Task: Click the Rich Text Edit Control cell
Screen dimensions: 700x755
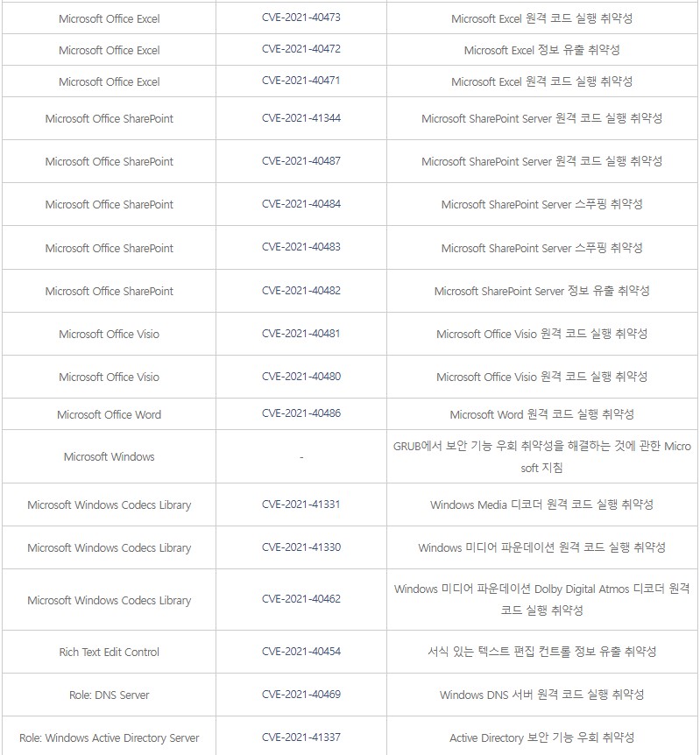Action: click(x=109, y=652)
